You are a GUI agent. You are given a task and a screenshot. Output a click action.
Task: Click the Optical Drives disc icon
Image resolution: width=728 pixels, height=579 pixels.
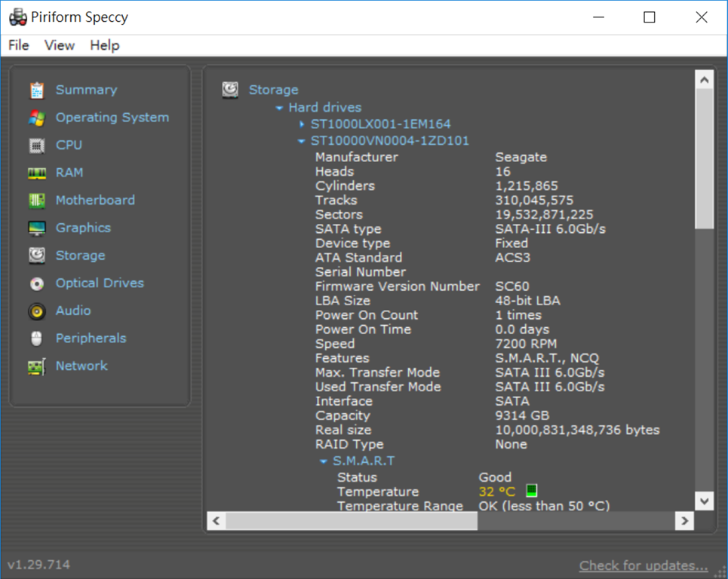click(x=37, y=283)
